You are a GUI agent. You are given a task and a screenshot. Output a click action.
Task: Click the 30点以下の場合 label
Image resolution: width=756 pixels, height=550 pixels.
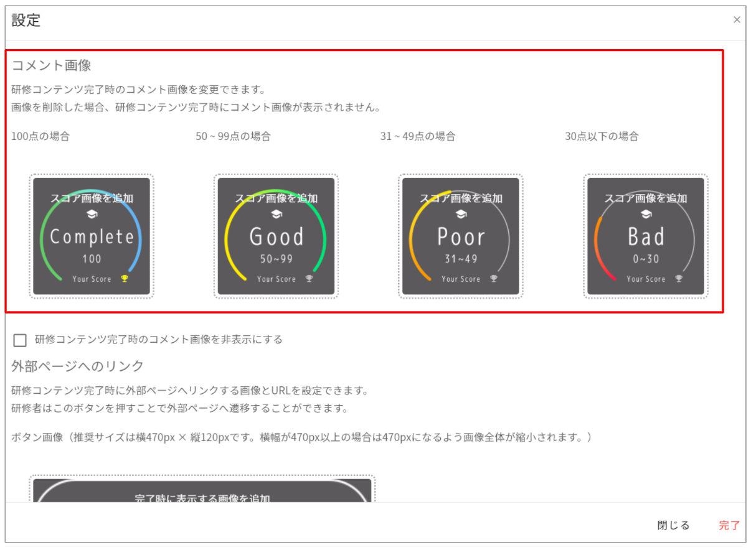[x=602, y=136]
